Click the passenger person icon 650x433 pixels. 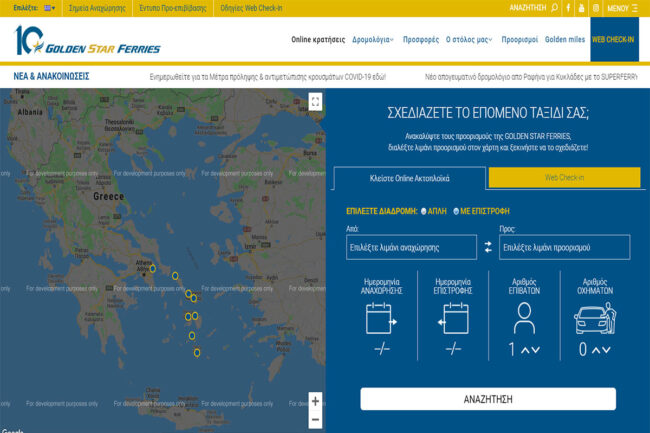[x=524, y=317]
